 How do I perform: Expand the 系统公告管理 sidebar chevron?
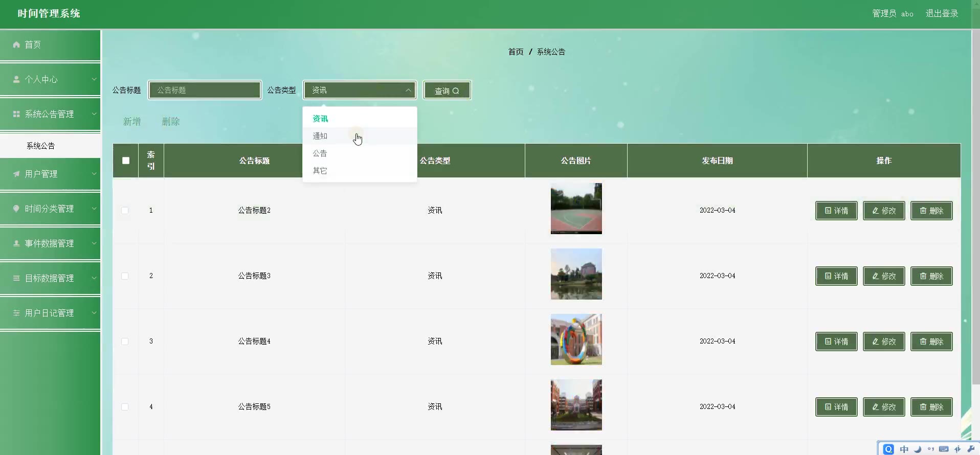94,114
